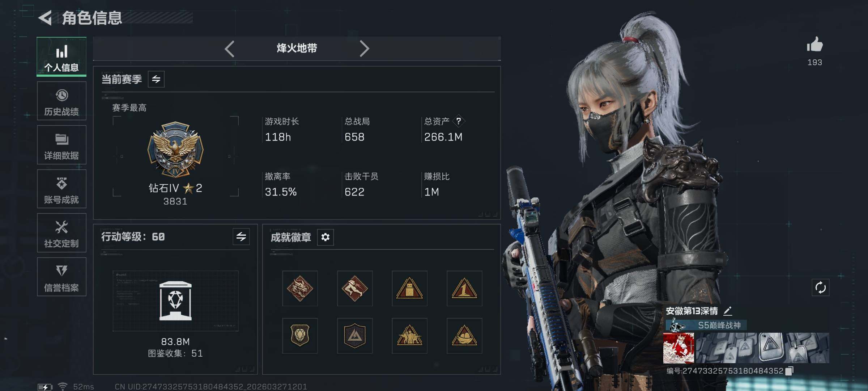
Task: Edit the nickname 安徽第13深情
Action: pyautogui.click(x=728, y=311)
